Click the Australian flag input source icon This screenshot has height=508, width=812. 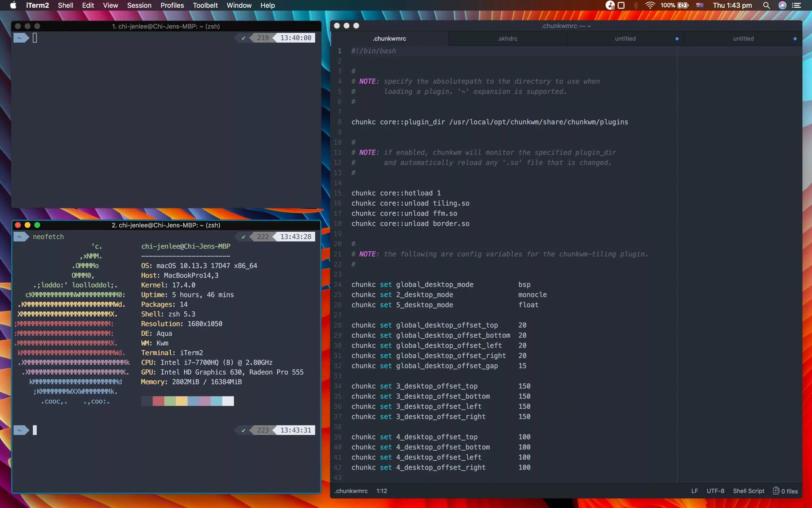point(700,5)
